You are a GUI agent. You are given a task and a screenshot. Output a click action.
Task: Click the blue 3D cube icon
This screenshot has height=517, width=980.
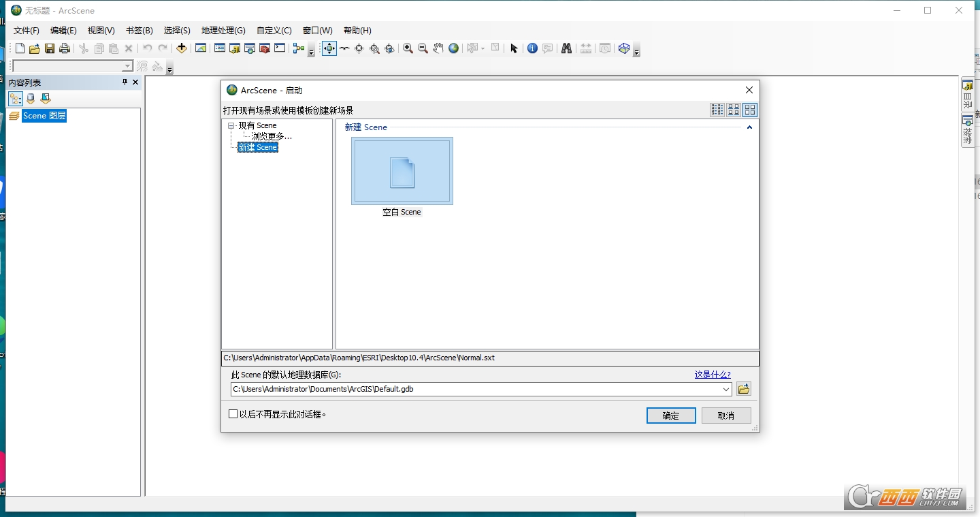pos(623,48)
